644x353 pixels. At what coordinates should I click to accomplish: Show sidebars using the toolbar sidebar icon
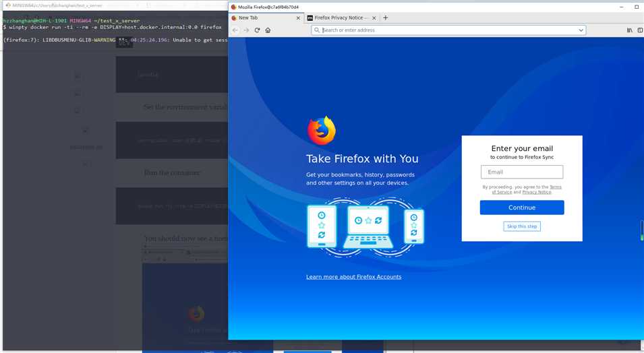(x=640, y=30)
